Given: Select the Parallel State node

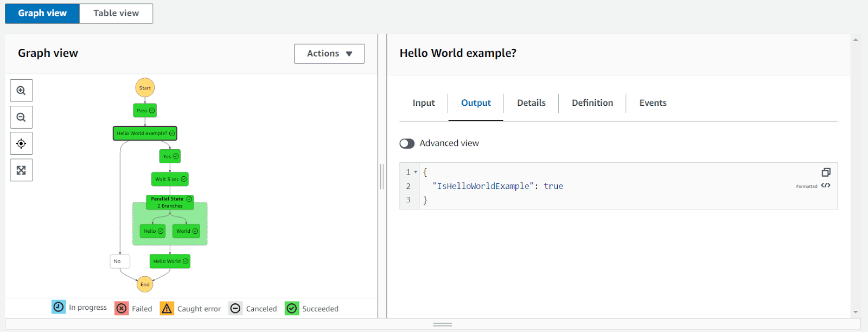Looking at the screenshot, I should click(170, 202).
